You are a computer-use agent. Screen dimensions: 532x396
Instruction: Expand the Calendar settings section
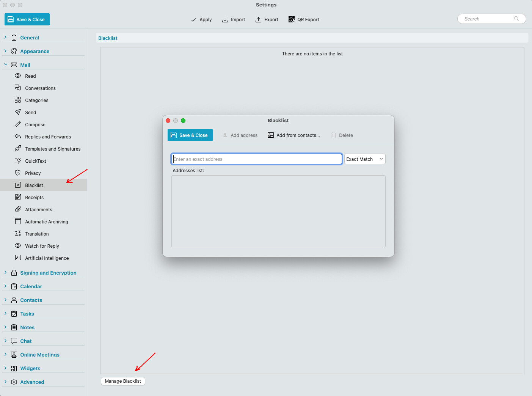click(5, 286)
